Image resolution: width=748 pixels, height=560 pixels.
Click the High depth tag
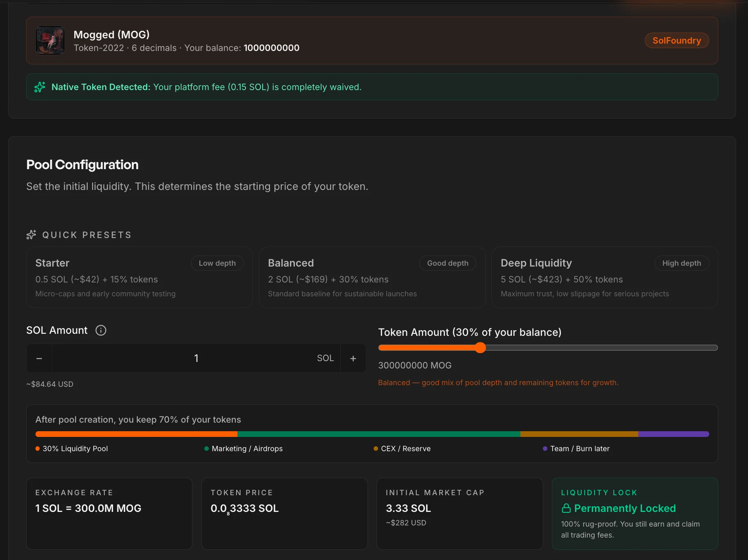tap(682, 263)
